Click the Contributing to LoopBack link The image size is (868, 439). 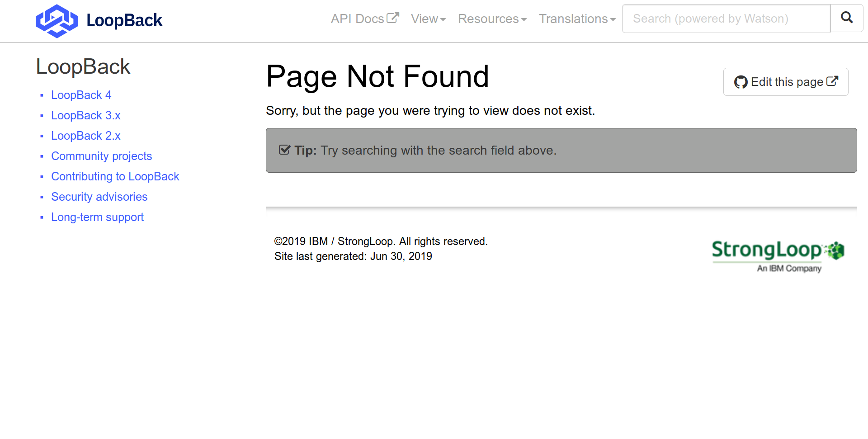coord(115,176)
